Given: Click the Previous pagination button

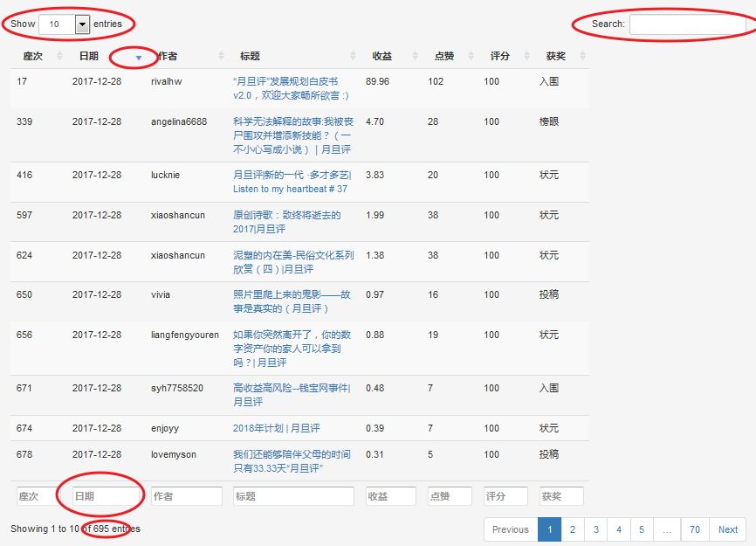Looking at the screenshot, I should coord(510,529).
